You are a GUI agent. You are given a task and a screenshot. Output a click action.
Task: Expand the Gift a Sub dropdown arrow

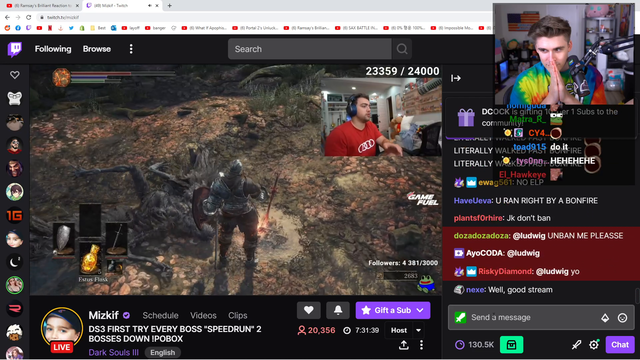point(420,310)
